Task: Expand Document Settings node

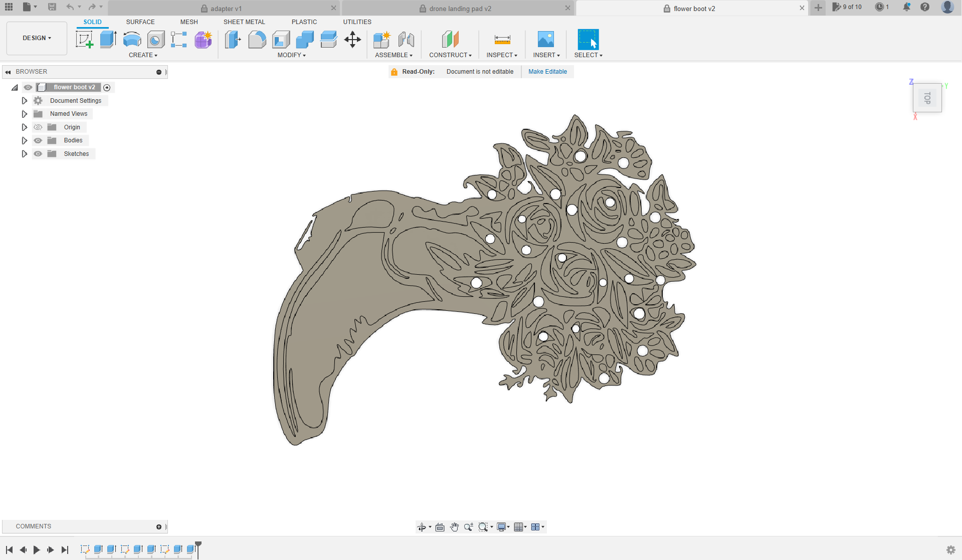Action: (24, 101)
